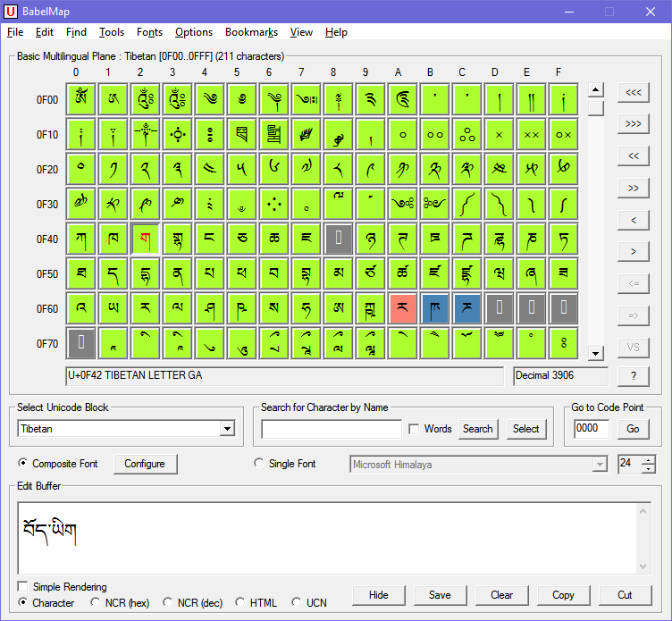Viewport: 672px width, 621px height.
Task: Select the NCR (dec) radio button
Action: 168,602
